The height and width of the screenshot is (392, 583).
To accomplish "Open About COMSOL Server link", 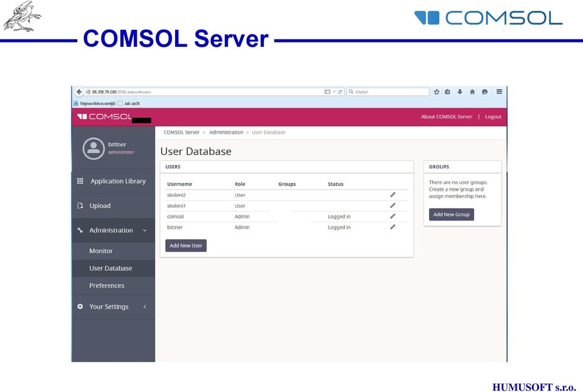I will (x=446, y=117).
